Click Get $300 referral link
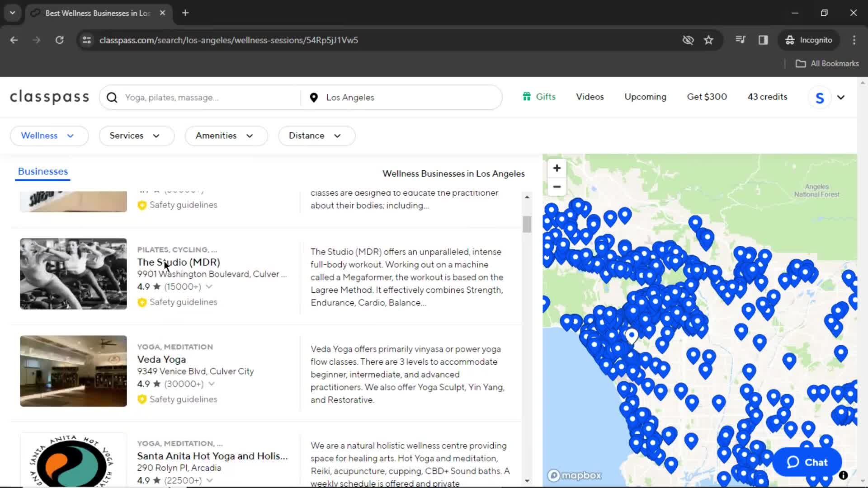Image resolution: width=868 pixels, height=488 pixels. 707,97
